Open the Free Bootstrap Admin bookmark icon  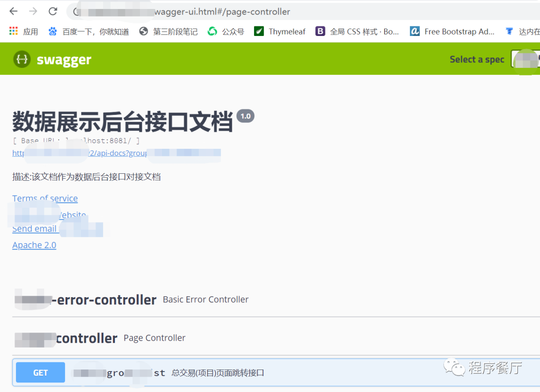coord(414,31)
